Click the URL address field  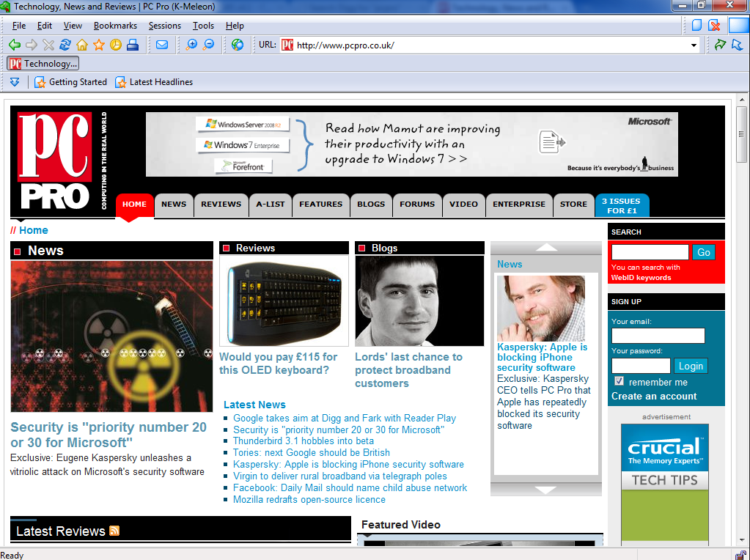click(490, 45)
